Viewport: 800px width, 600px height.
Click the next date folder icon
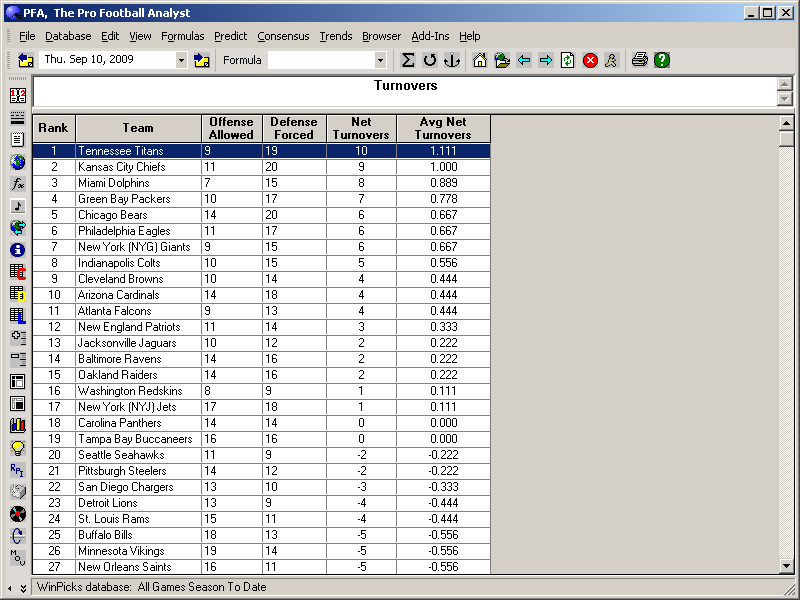[202, 60]
